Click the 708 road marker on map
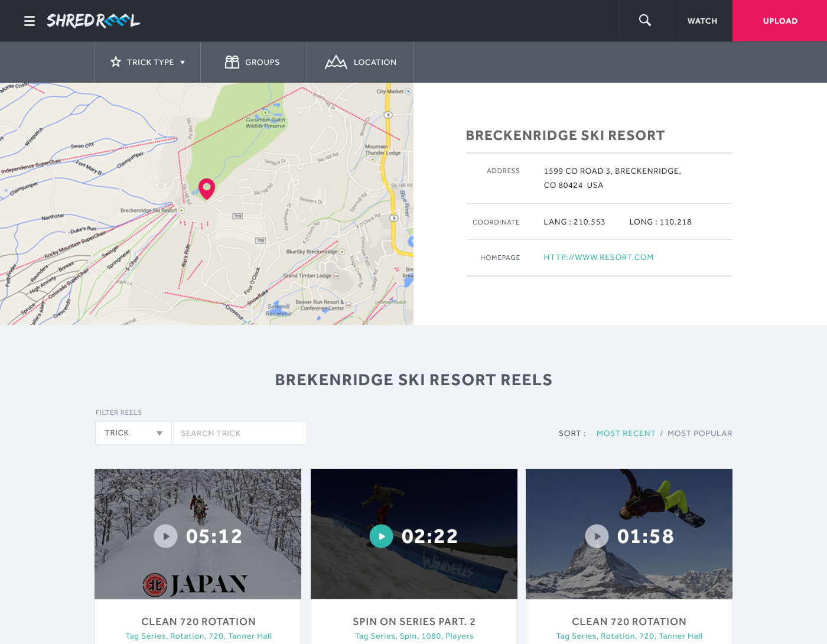Screen dimensions: 827x644 (x=261, y=240)
